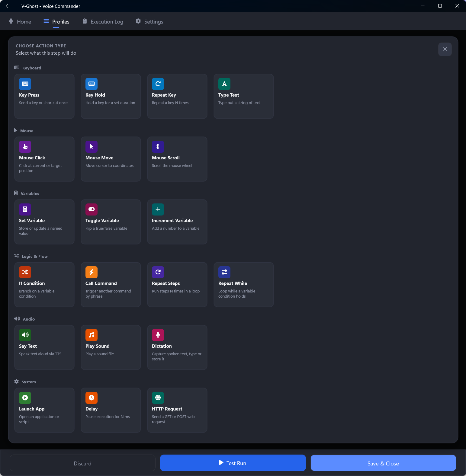The width and height of the screenshot is (466, 476).
Task: Choose the Dictation microphone icon
Action: pos(158,335)
